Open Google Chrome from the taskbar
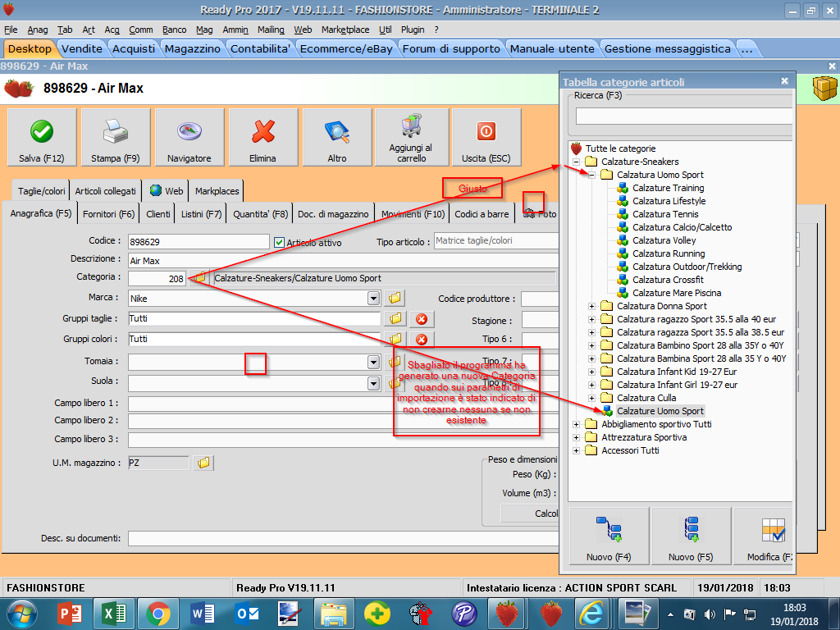Image resolution: width=840 pixels, height=630 pixels. tap(157, 614)
